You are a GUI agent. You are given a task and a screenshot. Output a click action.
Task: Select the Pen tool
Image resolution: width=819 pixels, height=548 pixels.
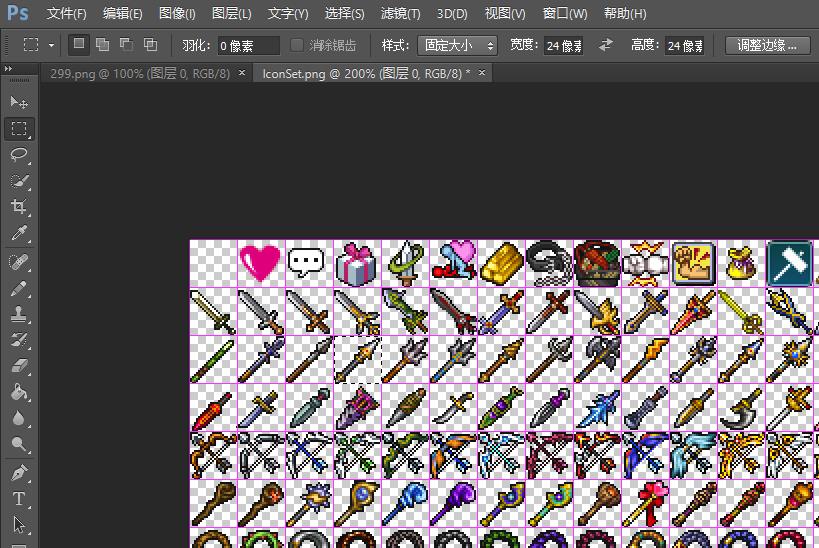pos(19,473)
